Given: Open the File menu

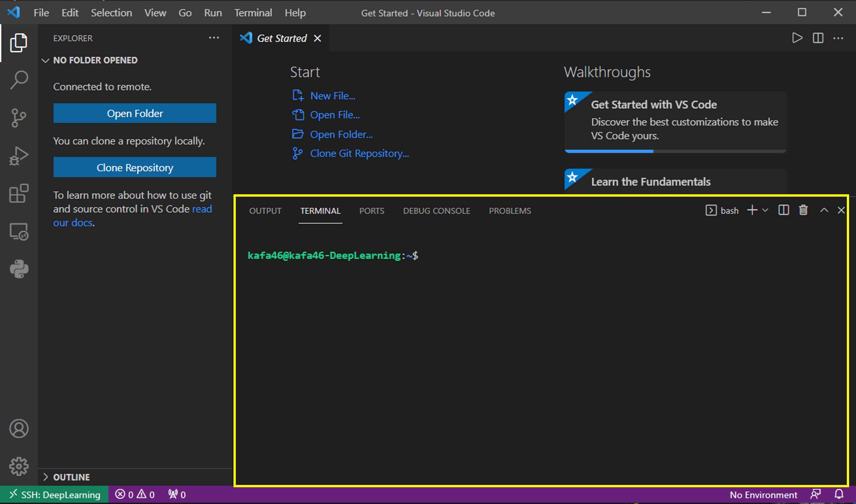Looking at the screenshot, I should coord(41,13).
